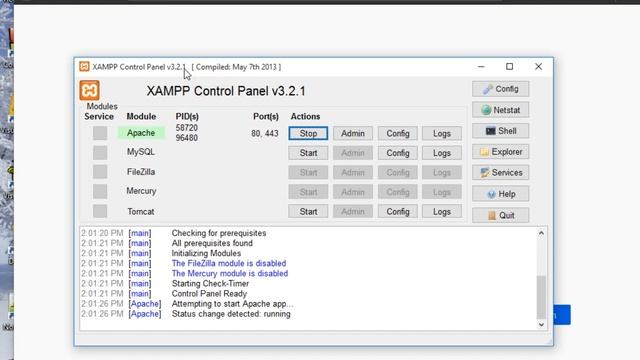Image resolution: width=640 pixels, height=360 pixels.
Task: Open MySQL Config menu
Action: tap(398, 153)
